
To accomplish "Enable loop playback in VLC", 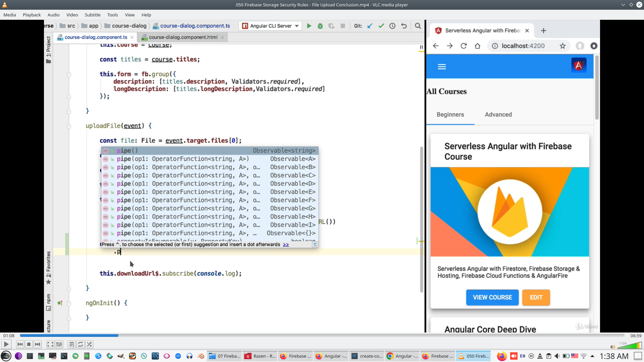I will (80, 344).
